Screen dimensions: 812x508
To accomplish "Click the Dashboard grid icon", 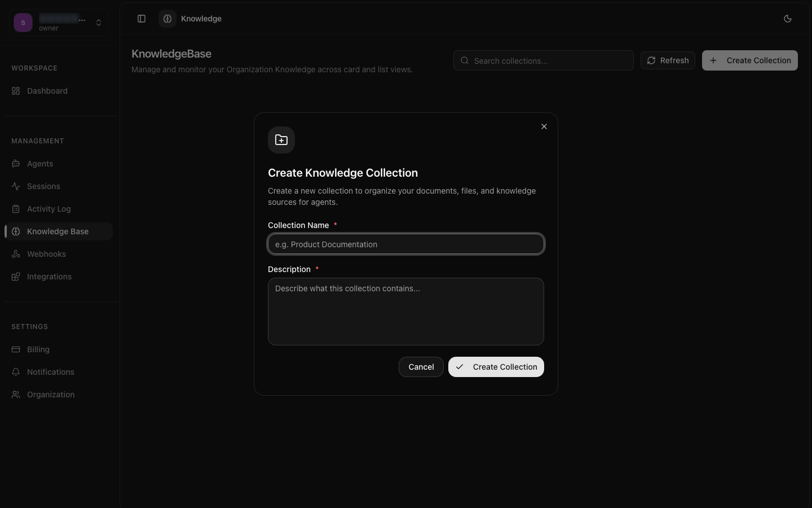I will (16, 91).
